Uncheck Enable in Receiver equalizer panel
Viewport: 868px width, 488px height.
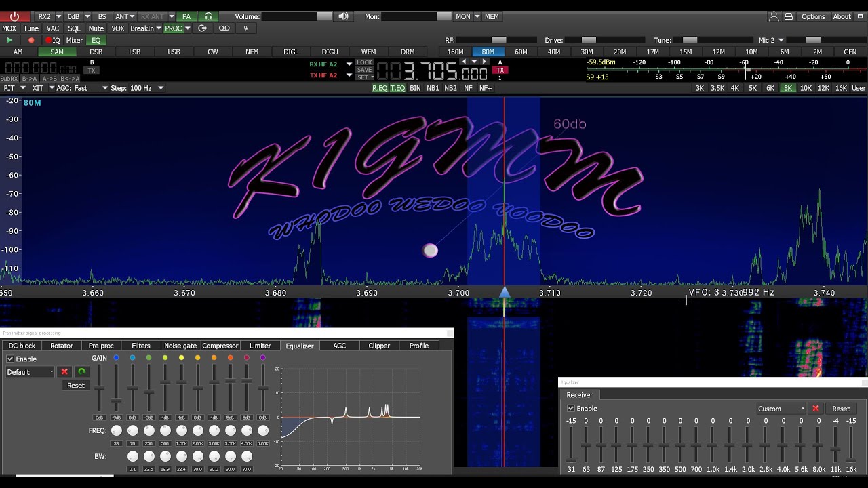571,409
